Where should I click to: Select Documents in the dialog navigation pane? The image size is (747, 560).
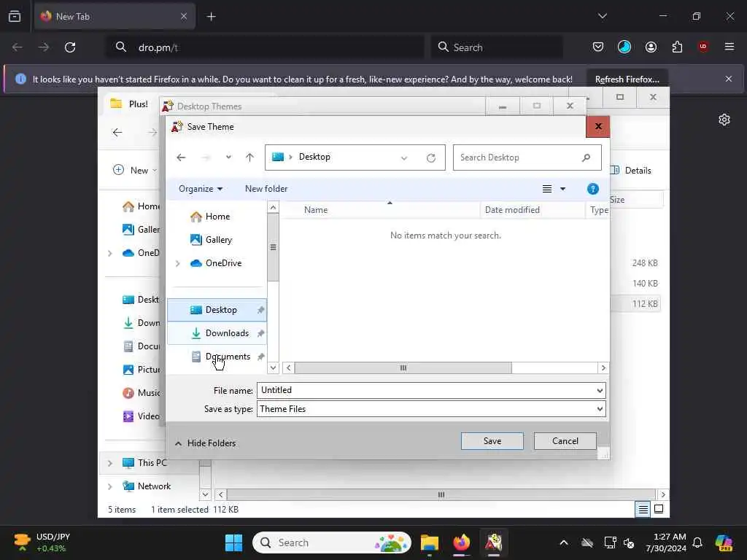217,357
